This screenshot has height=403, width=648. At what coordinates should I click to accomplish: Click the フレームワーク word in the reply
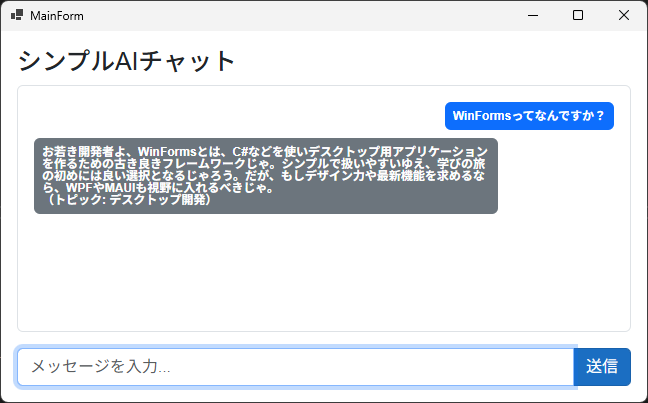[x=205, y=163]
